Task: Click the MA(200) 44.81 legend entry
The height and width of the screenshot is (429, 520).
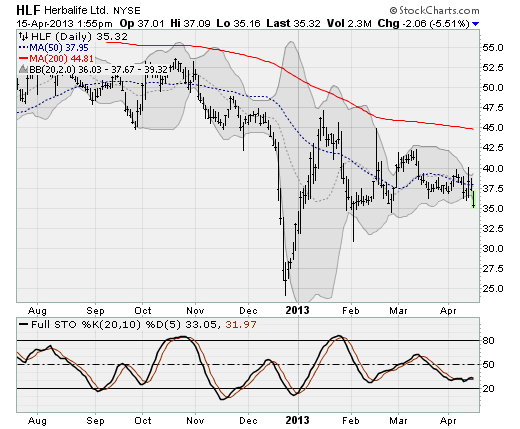Action: tap(56, 59)
